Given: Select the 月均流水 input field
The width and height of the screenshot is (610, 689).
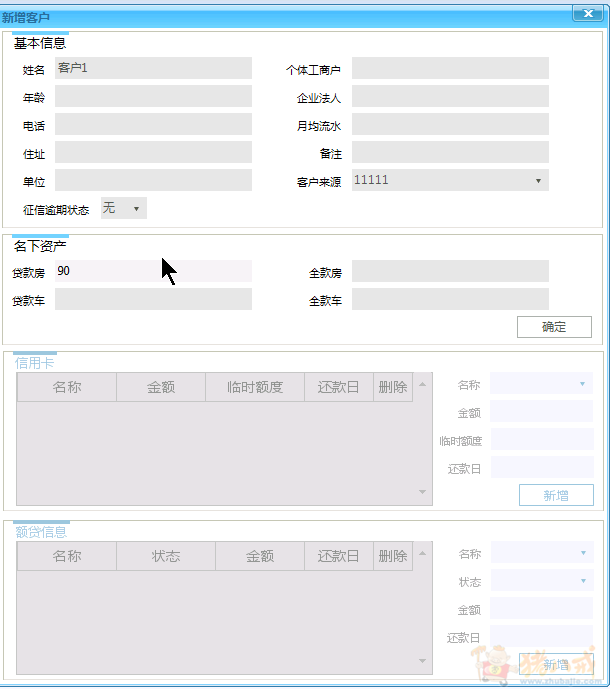Looking at the screenshot, I should (x=450, y=124).
